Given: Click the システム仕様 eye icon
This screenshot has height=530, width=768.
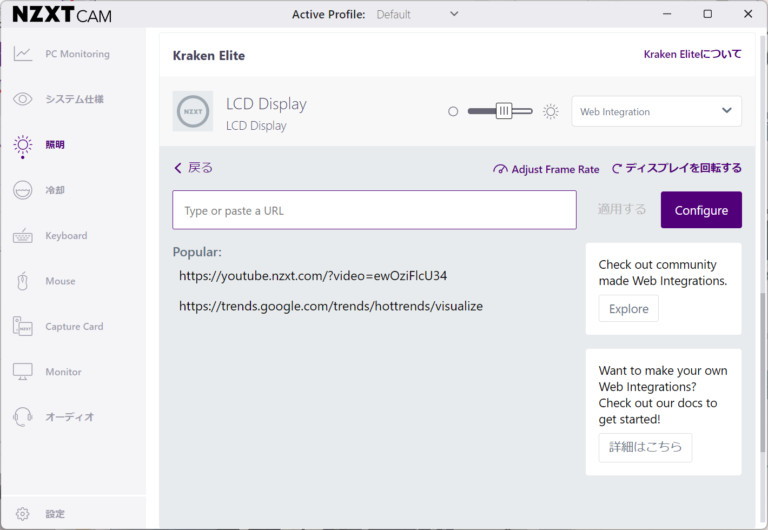Looking at the screenshot, I should pos(22,99).
